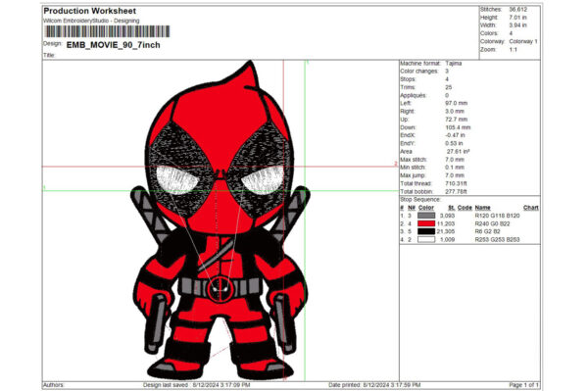588x391 pixels.
Task: Click the 'Color' column header
Action: pyautogui.click(x=426, y=208)
